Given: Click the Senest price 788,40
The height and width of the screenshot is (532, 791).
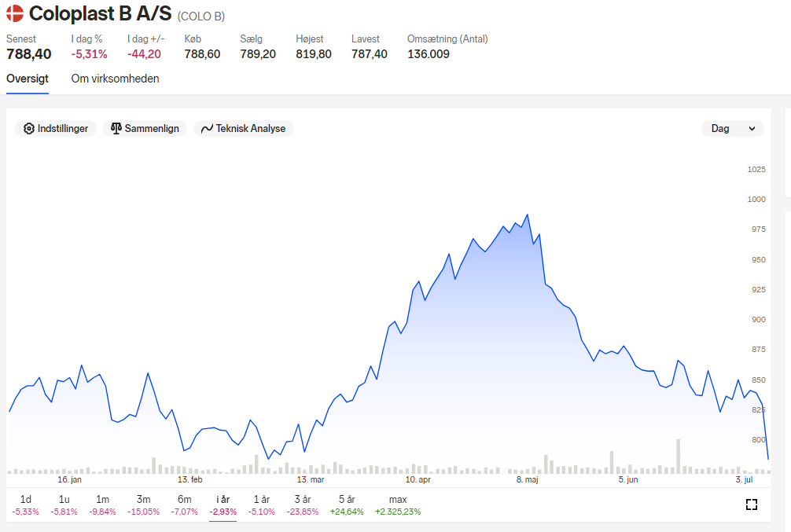Looking at the screenshot, I should (x=29, y=54).
